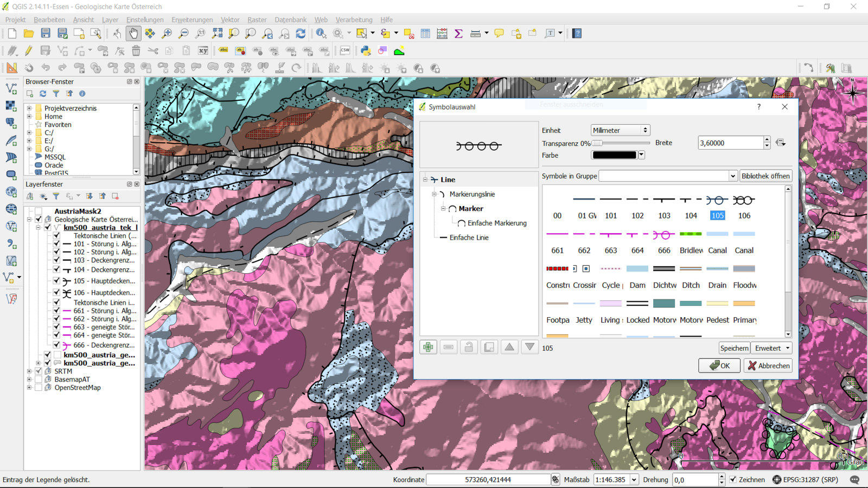The image size is (868, 488).
Task: Click the CSW MetaSearch icon
Action: pos(345,51)
